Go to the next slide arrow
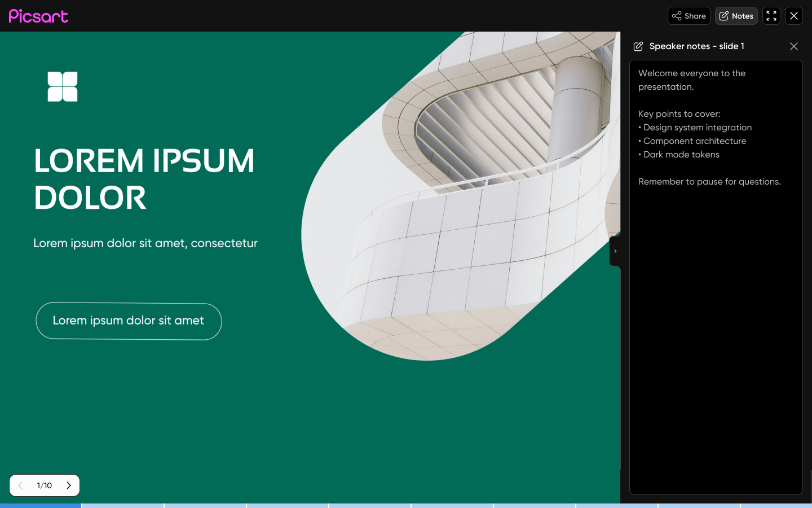812x508 pixels. coord(69,485)
